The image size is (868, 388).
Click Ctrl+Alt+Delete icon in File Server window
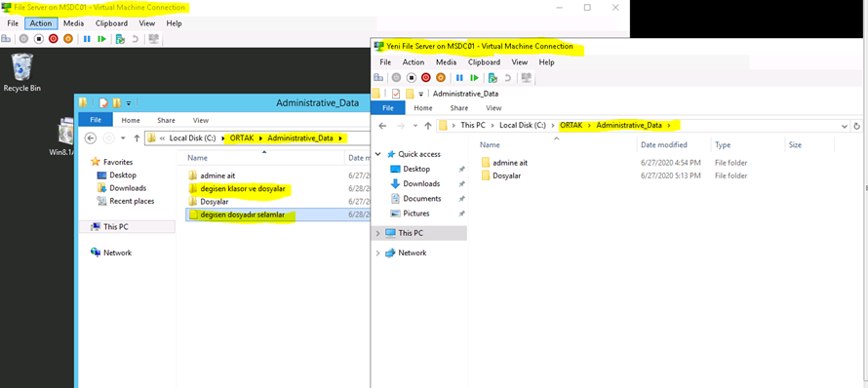6,39
